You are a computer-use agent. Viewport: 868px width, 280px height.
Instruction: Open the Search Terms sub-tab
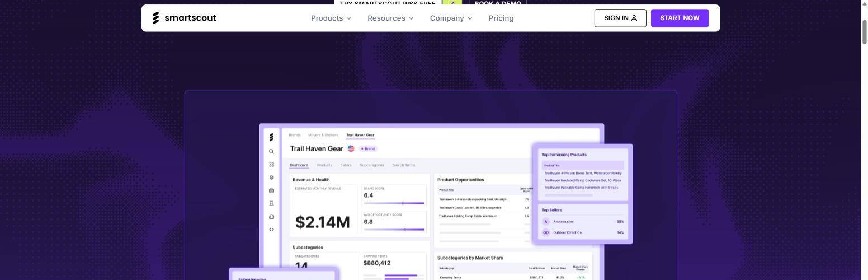(404, 165)
